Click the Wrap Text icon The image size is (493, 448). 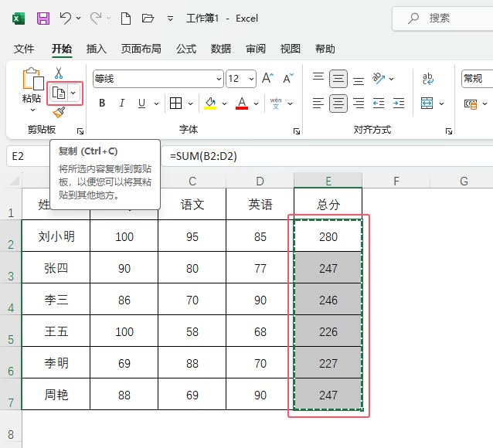[x=428, y=79]
